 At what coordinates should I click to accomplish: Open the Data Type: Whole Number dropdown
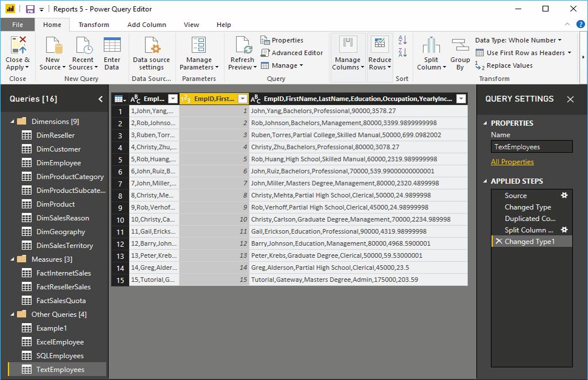pyautogui.click(x=518, y=40)
